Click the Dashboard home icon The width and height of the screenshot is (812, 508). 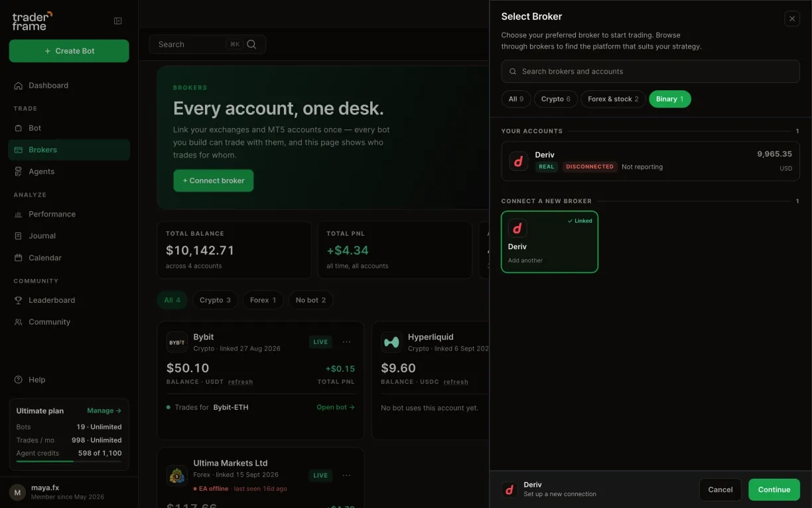point(19,86)
